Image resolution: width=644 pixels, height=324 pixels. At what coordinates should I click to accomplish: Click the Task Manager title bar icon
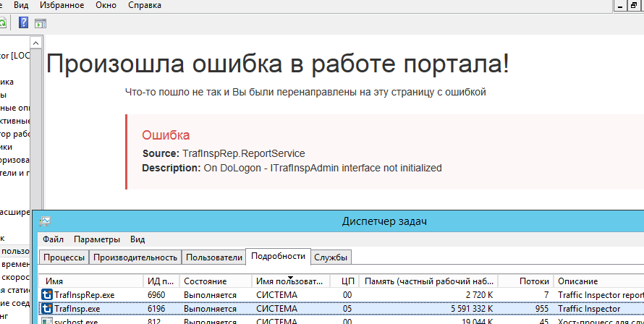[45, 222]
